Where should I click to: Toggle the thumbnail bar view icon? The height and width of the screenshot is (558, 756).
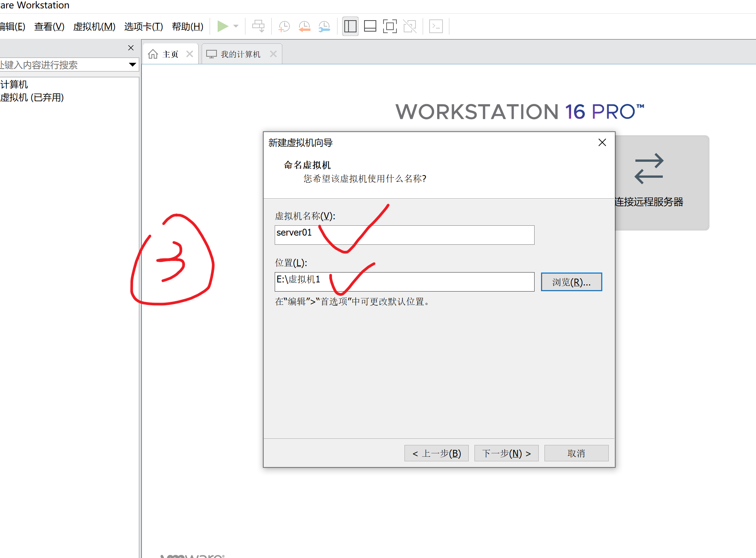pos(370,26)
